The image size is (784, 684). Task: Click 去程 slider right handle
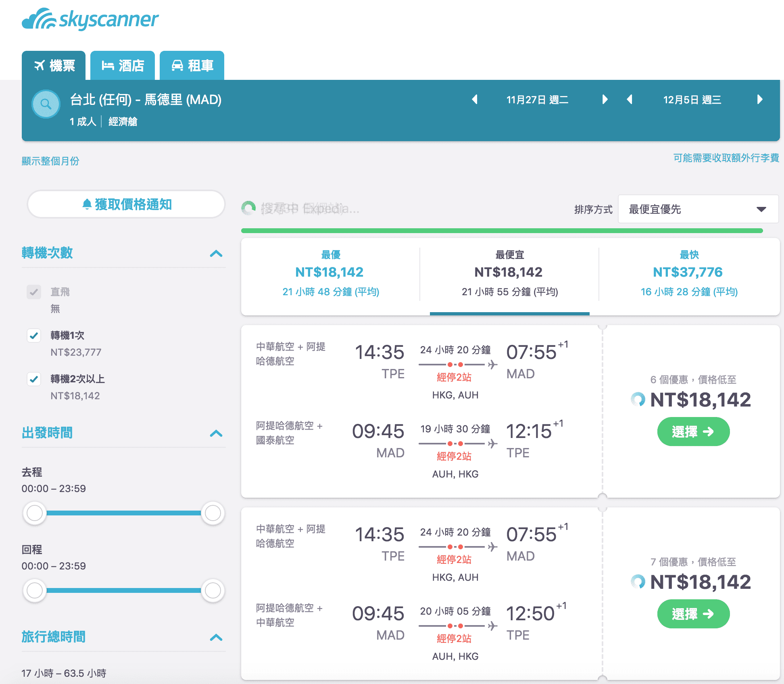(213, 513)
